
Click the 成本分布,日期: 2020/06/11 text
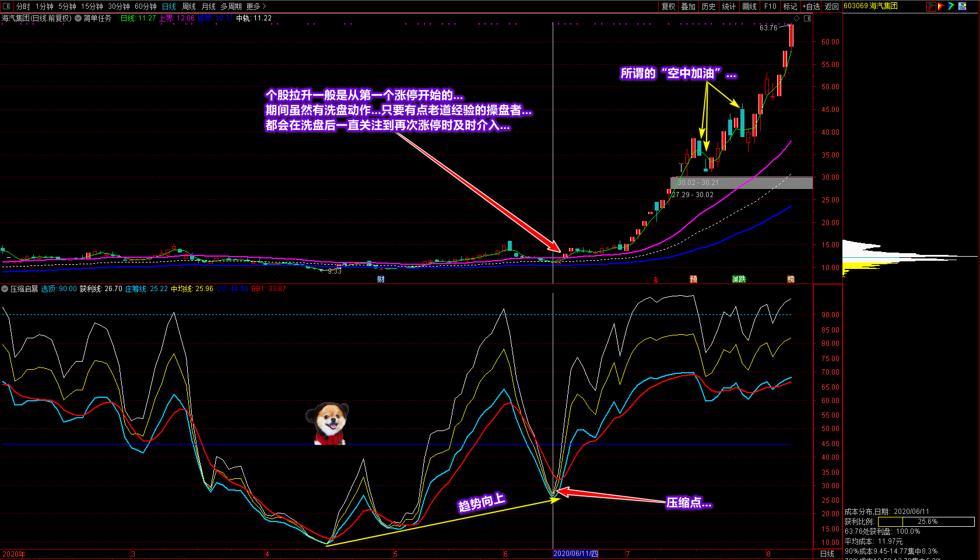point(887,512)
